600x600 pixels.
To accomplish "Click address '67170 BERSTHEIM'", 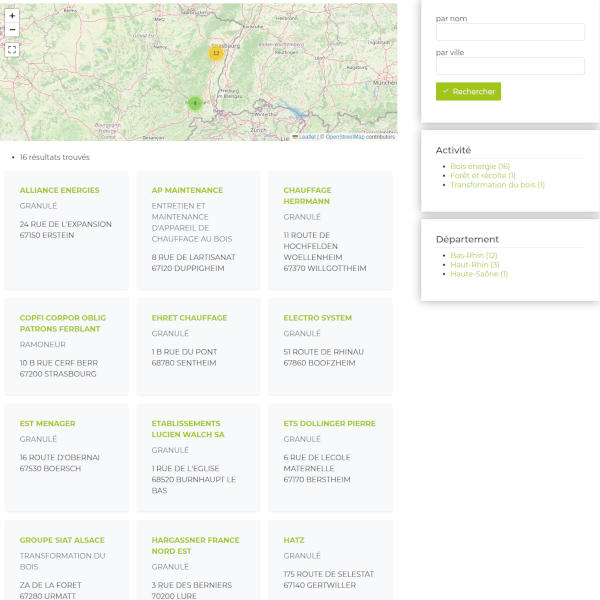I will point(317,479).
